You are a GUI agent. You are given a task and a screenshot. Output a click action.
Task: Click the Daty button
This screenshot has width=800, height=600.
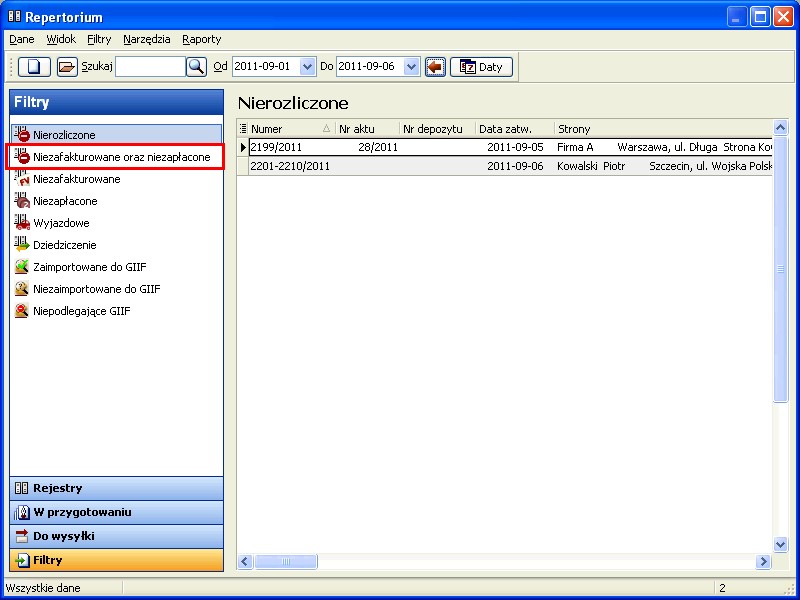point(481,67)
